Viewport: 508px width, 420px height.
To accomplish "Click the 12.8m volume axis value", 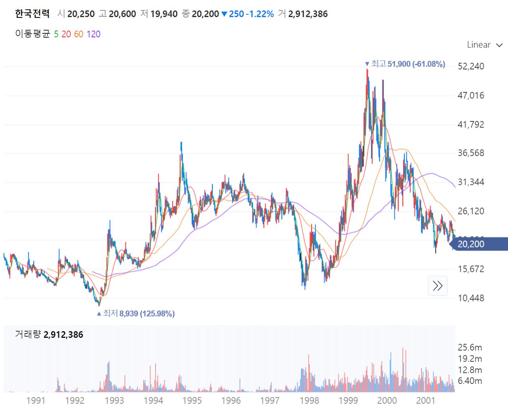I will (470, 370).
